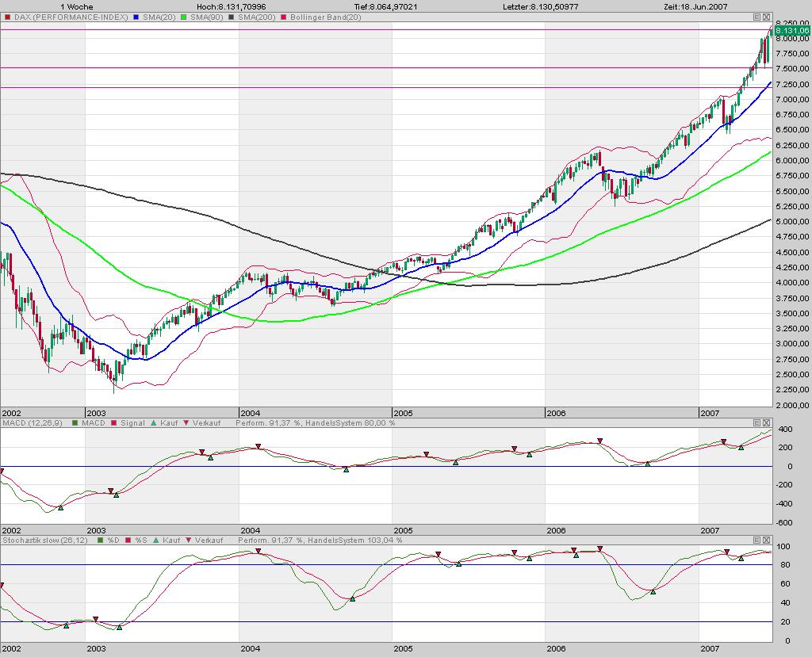Open settings icon of the Stochastik slow panel
Screen dimensions: 812x657
[756, 540]
